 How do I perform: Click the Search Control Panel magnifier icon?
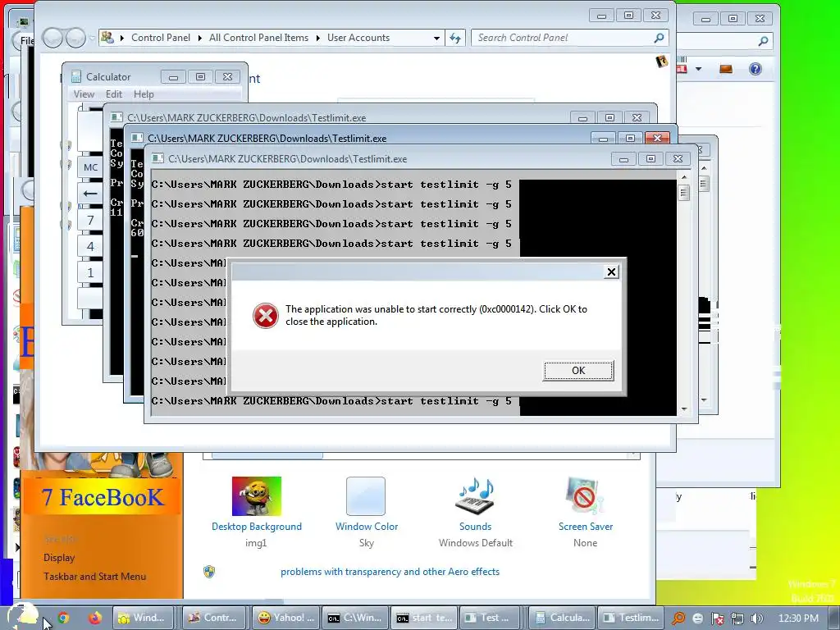coord(659,38)
